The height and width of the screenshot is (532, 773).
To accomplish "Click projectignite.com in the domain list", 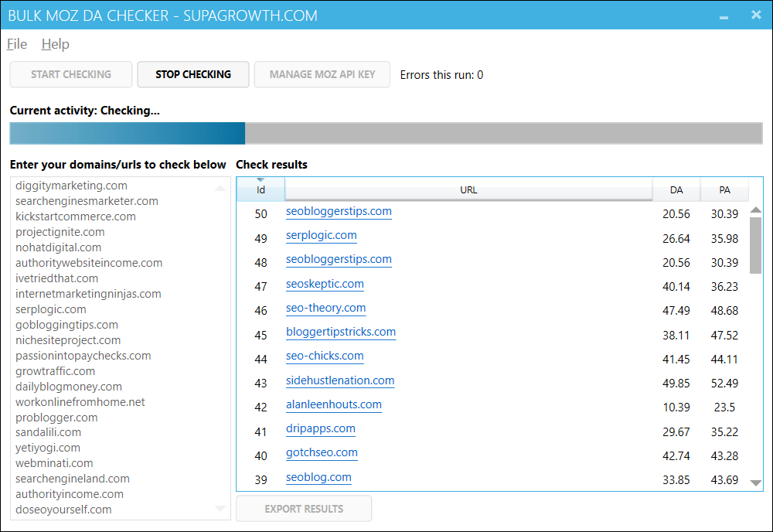I will tap(60, 232).
